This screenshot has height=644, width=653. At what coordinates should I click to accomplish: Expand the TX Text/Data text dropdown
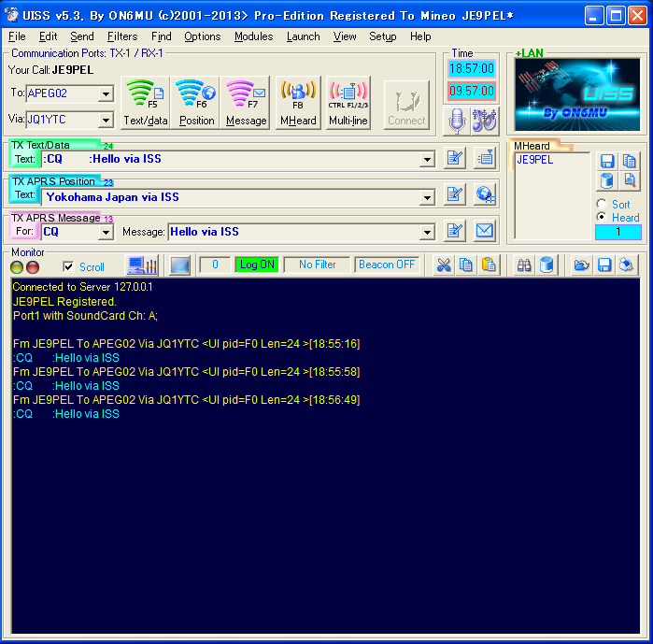pyautogui.click(x=427, y=160)
